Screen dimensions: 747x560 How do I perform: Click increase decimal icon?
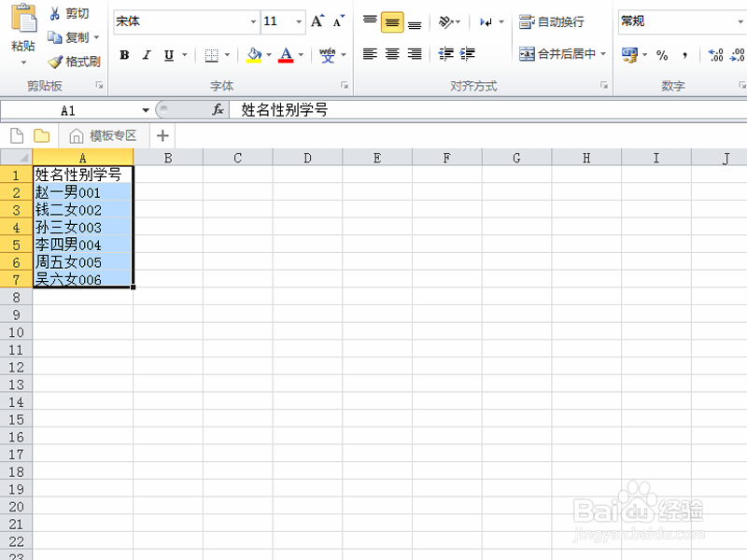point(715,55)
